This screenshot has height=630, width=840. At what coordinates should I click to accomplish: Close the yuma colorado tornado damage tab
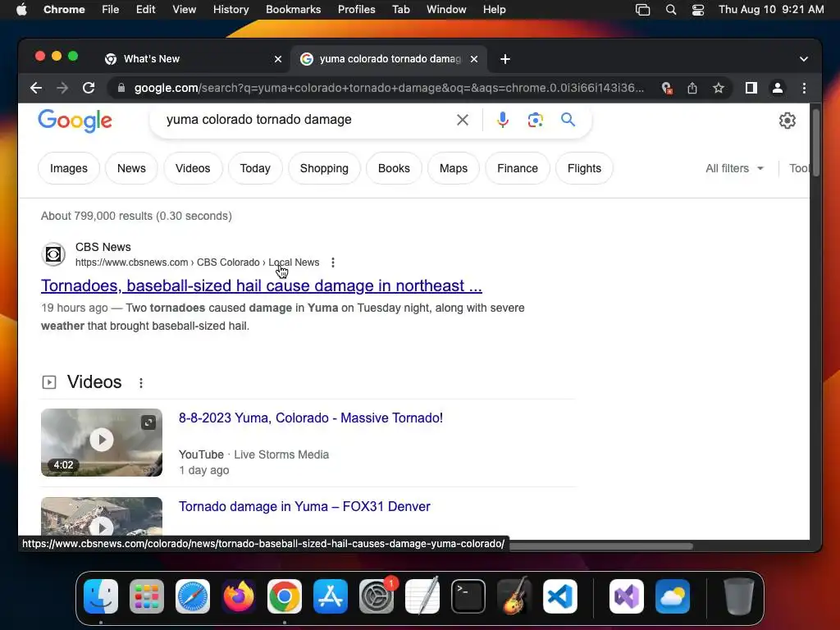tap(474, 59)
